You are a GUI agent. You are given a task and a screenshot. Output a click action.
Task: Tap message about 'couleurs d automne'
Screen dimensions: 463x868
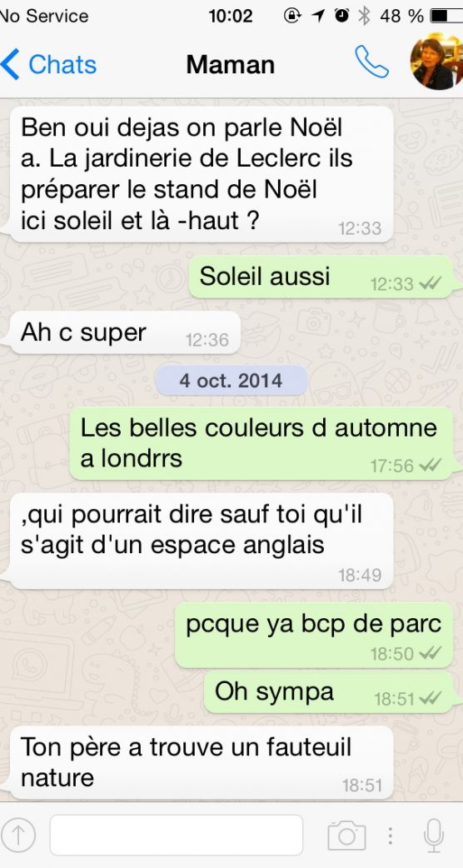point(263,443)
